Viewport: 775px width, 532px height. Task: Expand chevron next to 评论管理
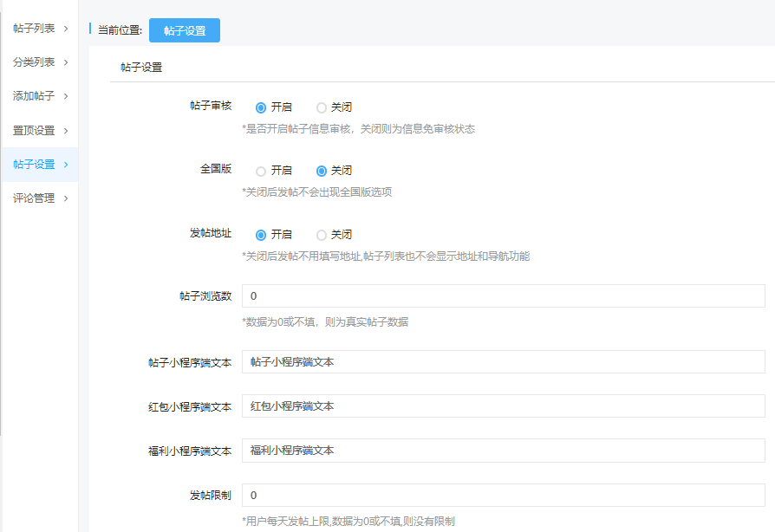66,198
